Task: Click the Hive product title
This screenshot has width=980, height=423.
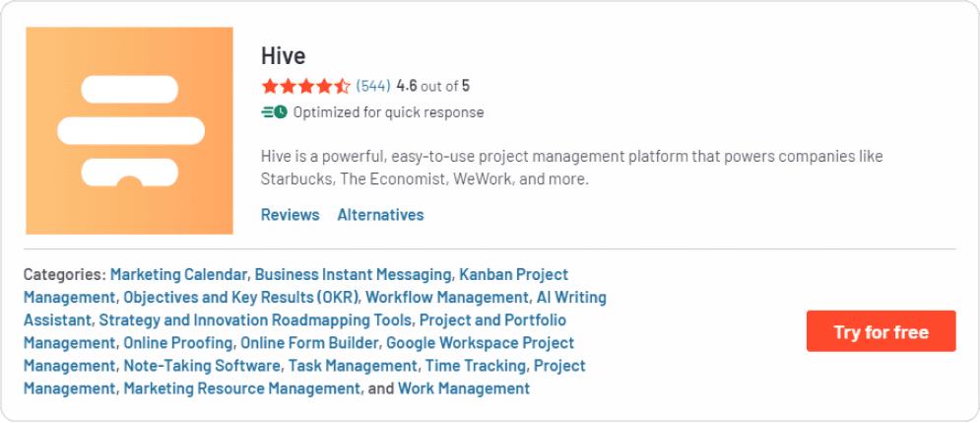Action: [x=284, y=55]
